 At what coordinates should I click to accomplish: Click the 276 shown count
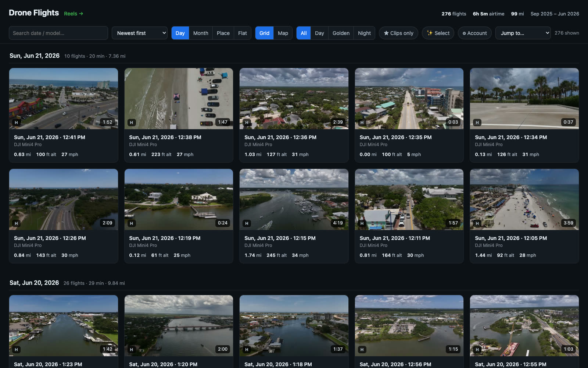coord(567,33)
